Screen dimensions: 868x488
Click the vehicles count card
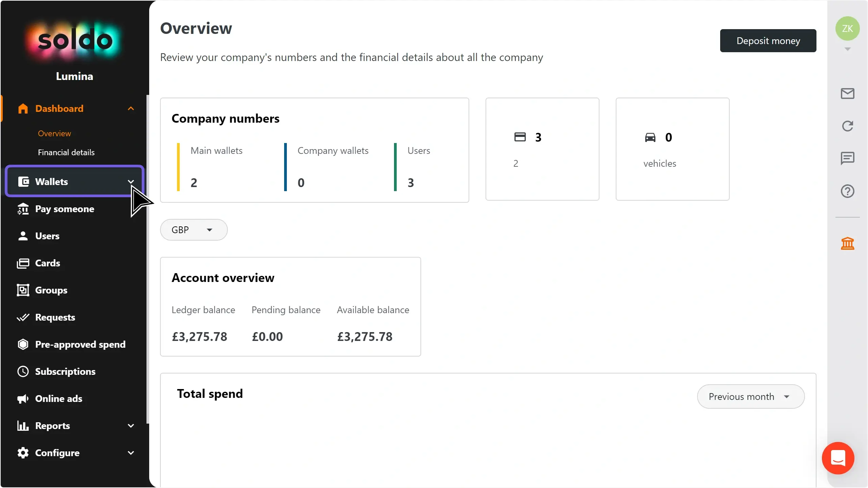[x=672, y=149]
